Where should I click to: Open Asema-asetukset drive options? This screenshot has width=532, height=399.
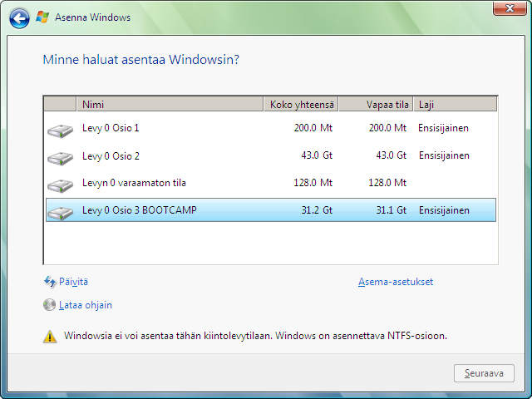(x=396, y=282)
